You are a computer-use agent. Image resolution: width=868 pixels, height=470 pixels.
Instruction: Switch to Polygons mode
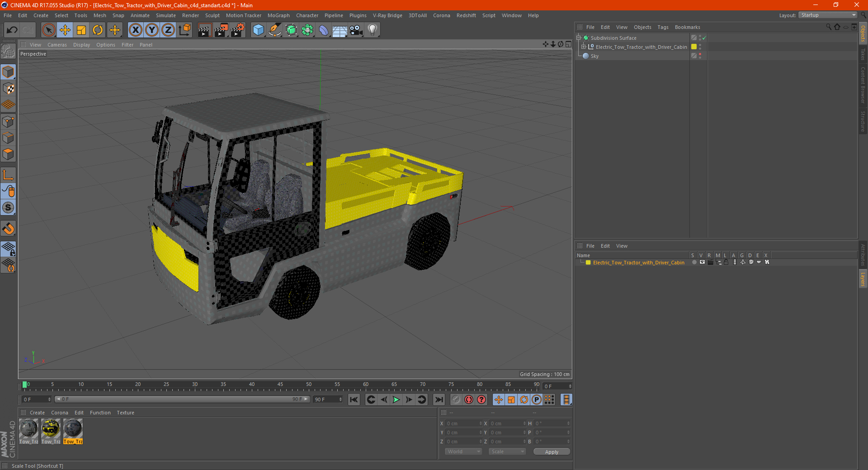point(8,154)
